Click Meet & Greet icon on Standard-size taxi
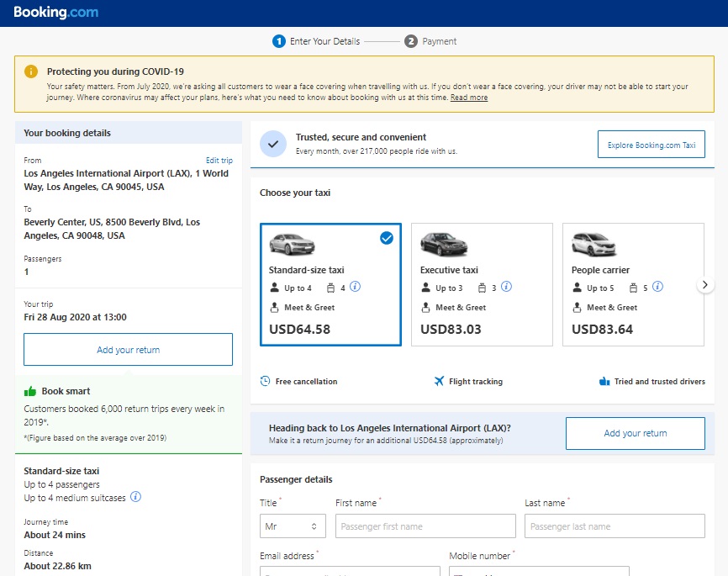Screen dimensions: 728x576 click(x=275, y=308)
